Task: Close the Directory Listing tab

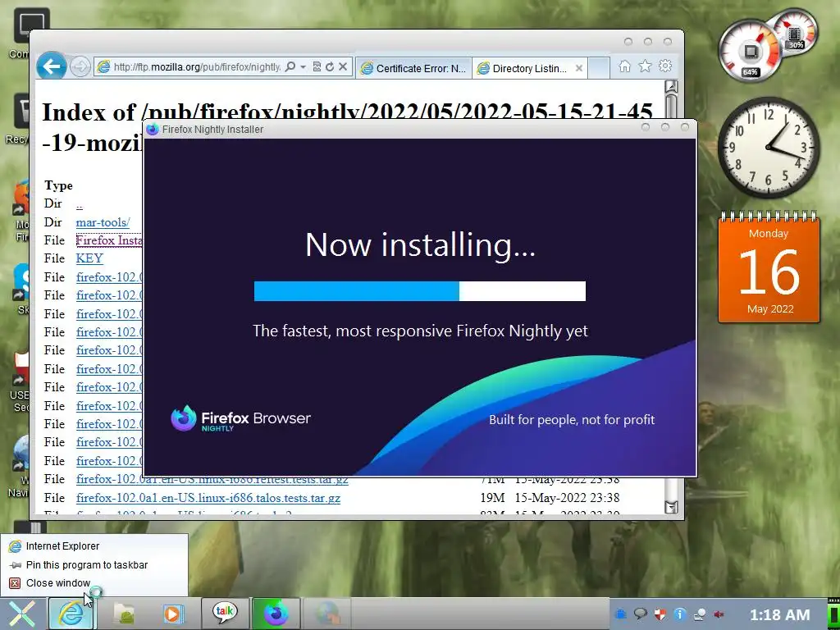Action: (x=578, y=68)
